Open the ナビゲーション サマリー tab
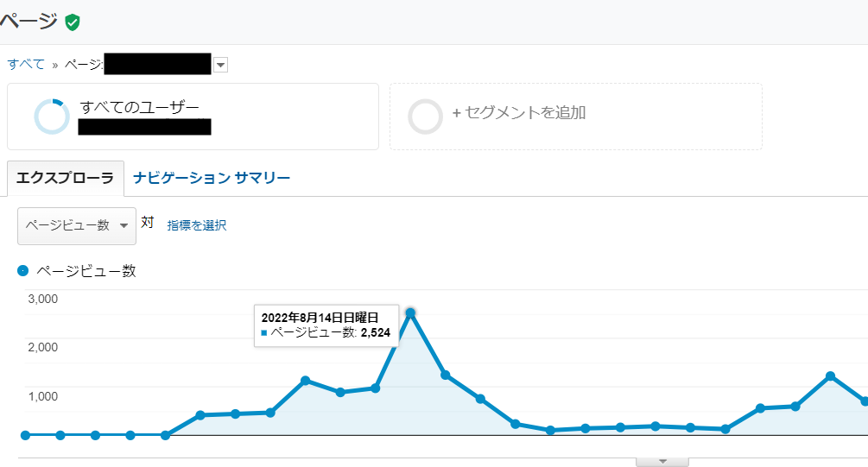Viewport: 868px width, 467px height. [212, 179]
